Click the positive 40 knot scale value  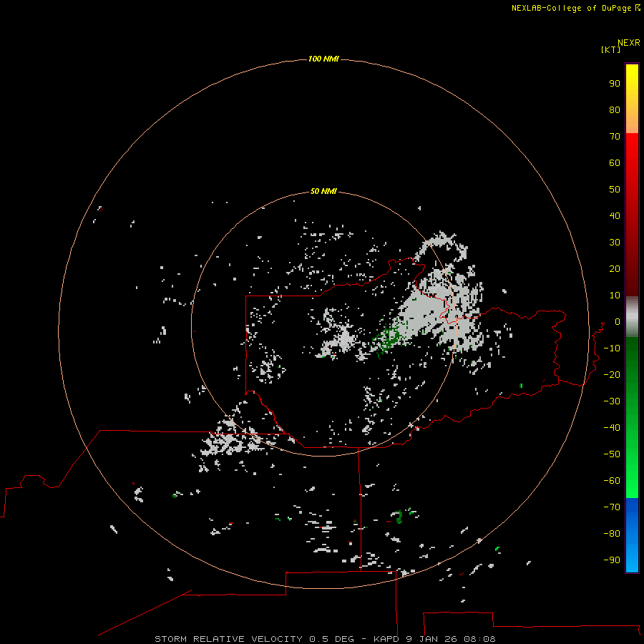tap(615, 216)
